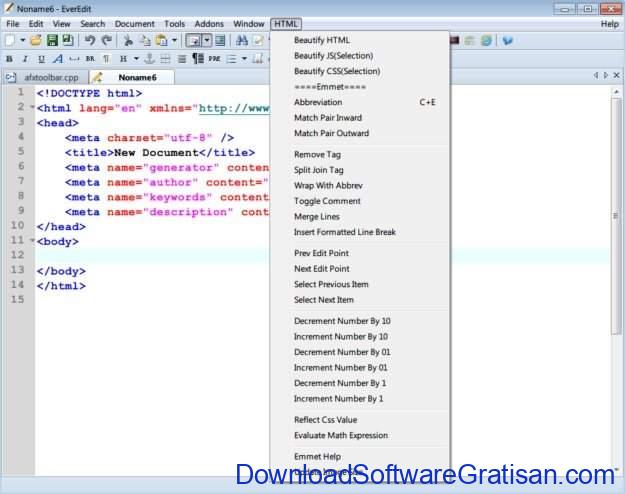Select Abbreviation menu entry

click(x=360, y=102)
